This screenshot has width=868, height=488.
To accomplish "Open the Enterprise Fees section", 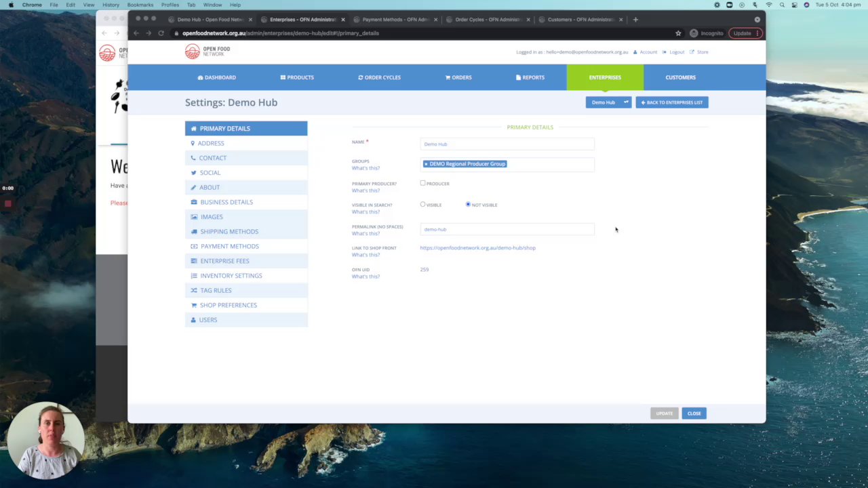I will [x=246, y=261].
